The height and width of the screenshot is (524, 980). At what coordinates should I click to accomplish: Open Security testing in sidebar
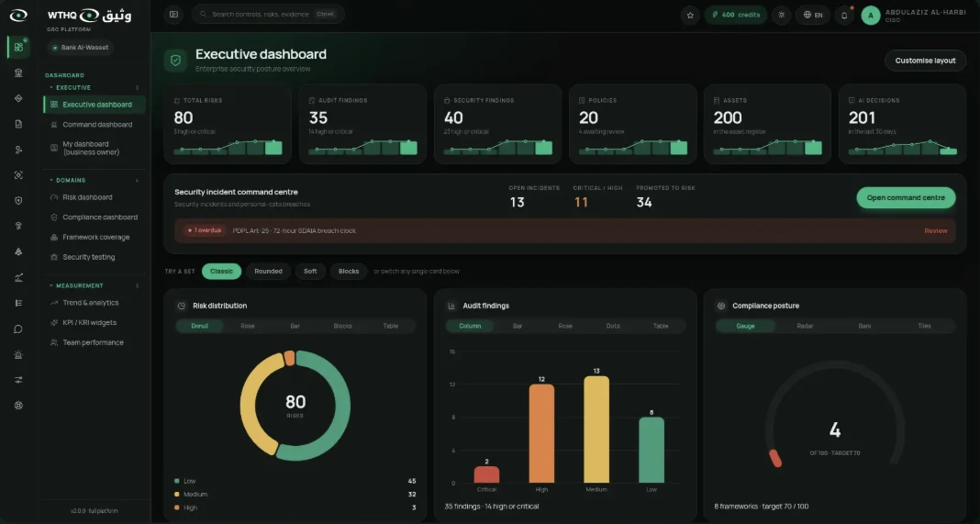click(95, 257)
